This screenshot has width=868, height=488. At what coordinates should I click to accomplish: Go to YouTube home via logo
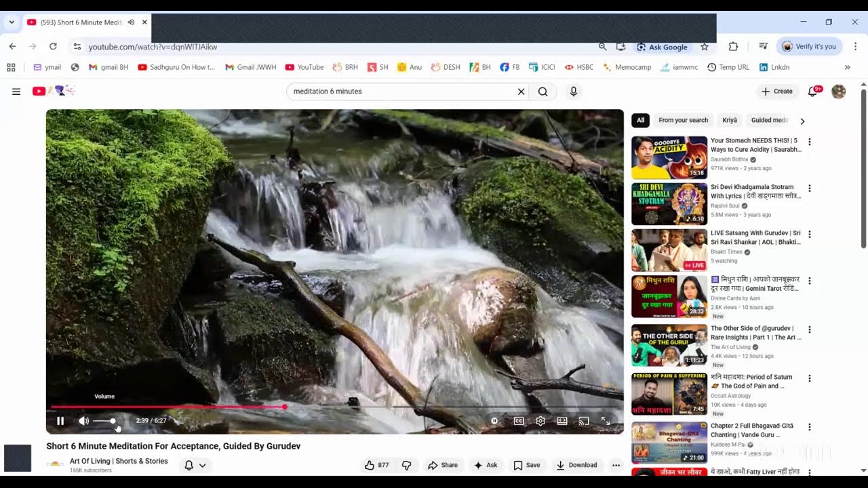pyautogui.click(x=54, y=91)
